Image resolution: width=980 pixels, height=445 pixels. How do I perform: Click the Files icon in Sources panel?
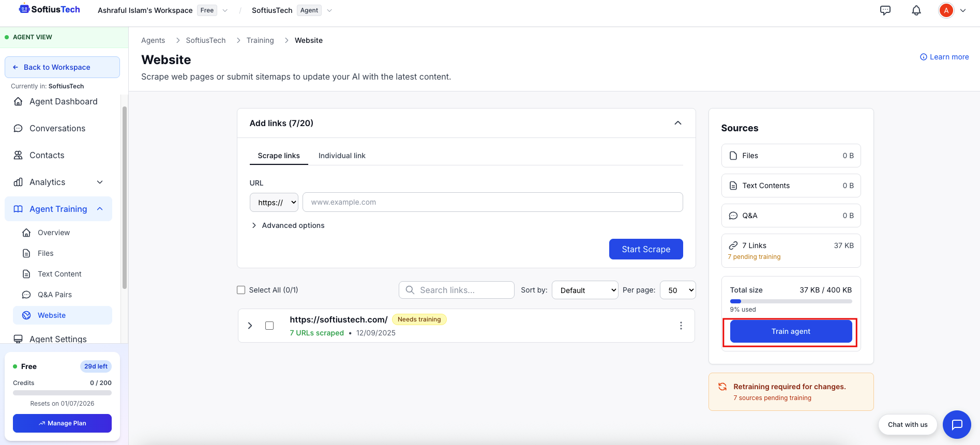click(733, 156)
